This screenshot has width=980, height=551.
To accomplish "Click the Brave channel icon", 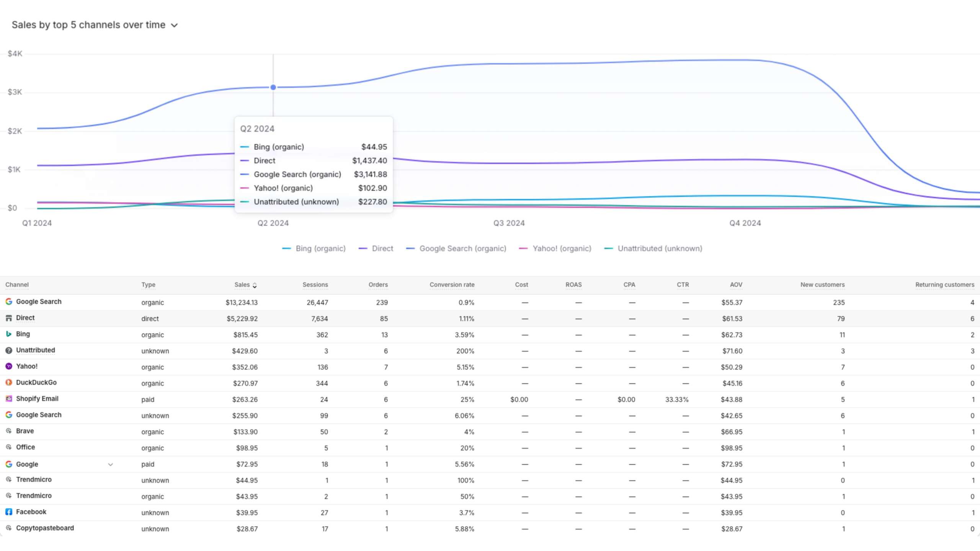I will (x=9, y=431).
